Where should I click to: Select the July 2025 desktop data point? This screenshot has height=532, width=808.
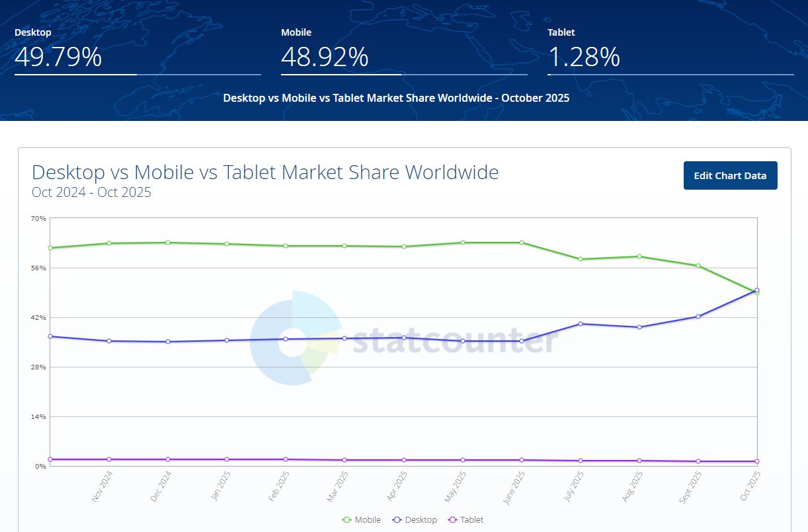coord(581,324)
